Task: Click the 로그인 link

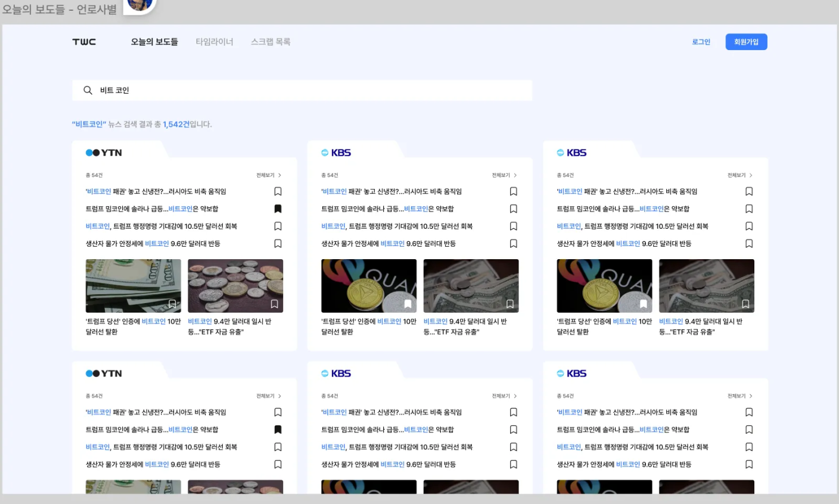Action: 701,42
